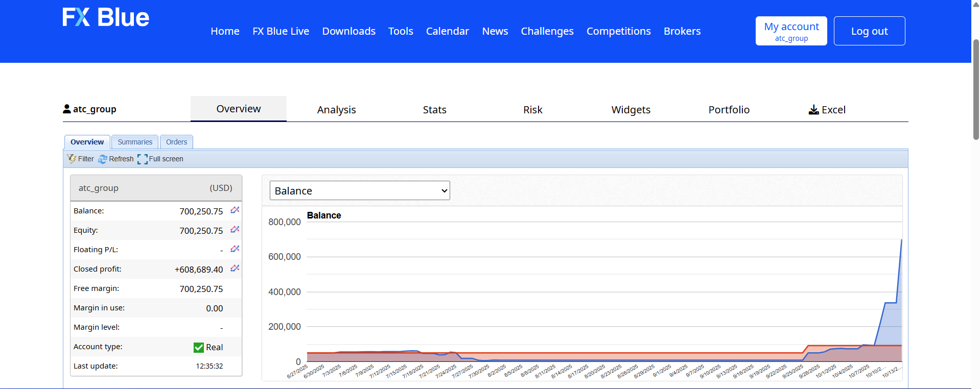980x389 pixels.
Task: Click the Excel download icon
Action: click(813, 110)
